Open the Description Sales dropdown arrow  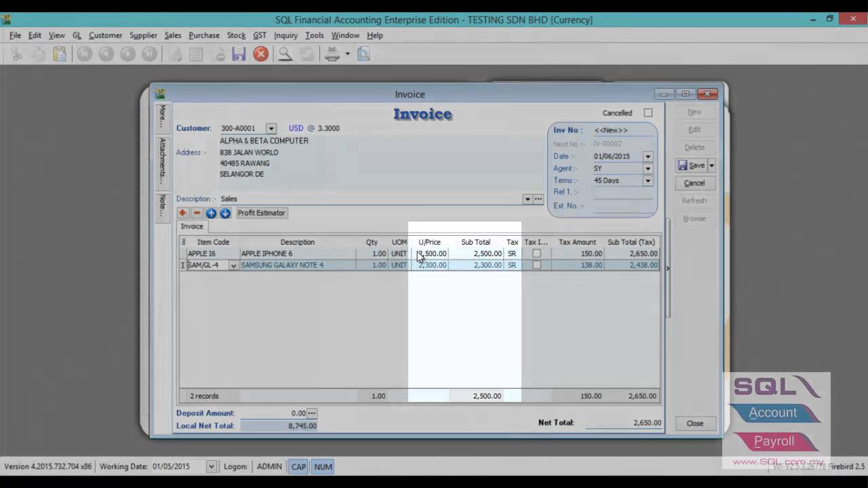coord(527,199)
